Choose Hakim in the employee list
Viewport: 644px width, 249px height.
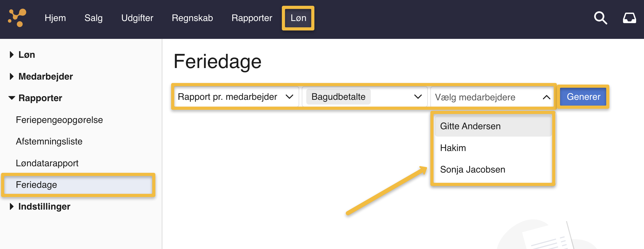point(453,148)
